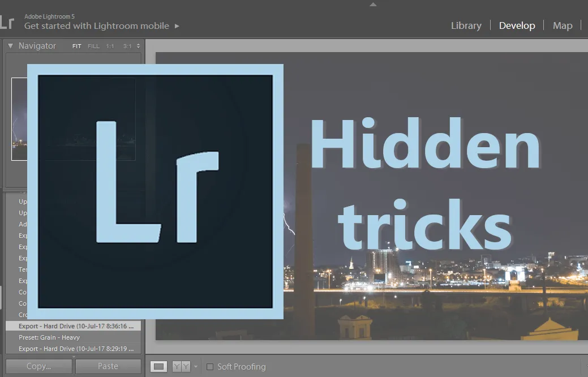Switch to the Library module

click(x=466, y=25)
